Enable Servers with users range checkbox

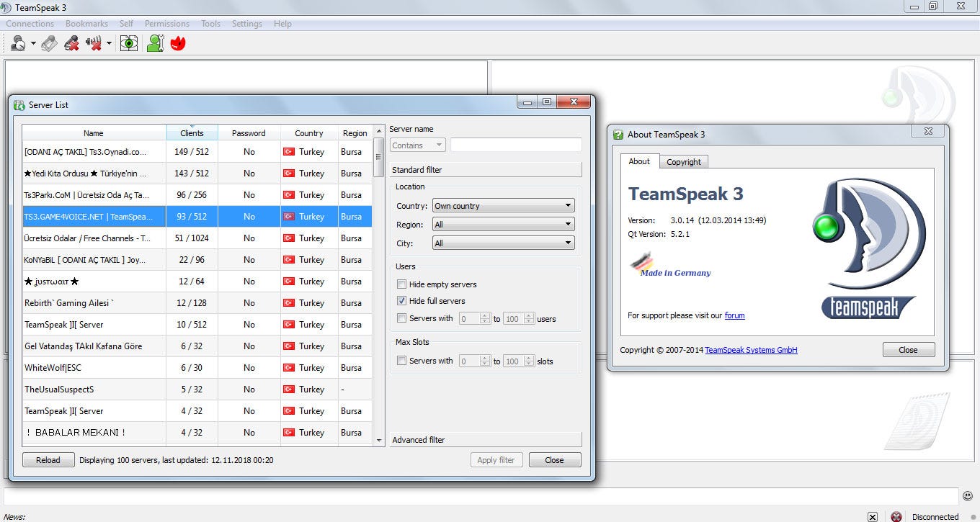402,318
